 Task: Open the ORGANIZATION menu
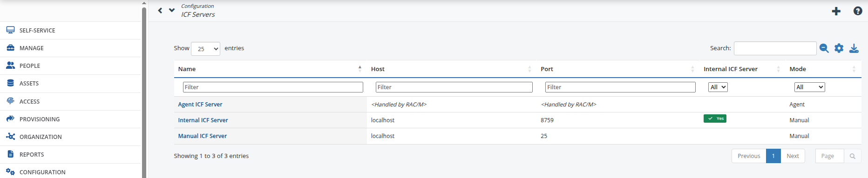(x=41, y=137)
